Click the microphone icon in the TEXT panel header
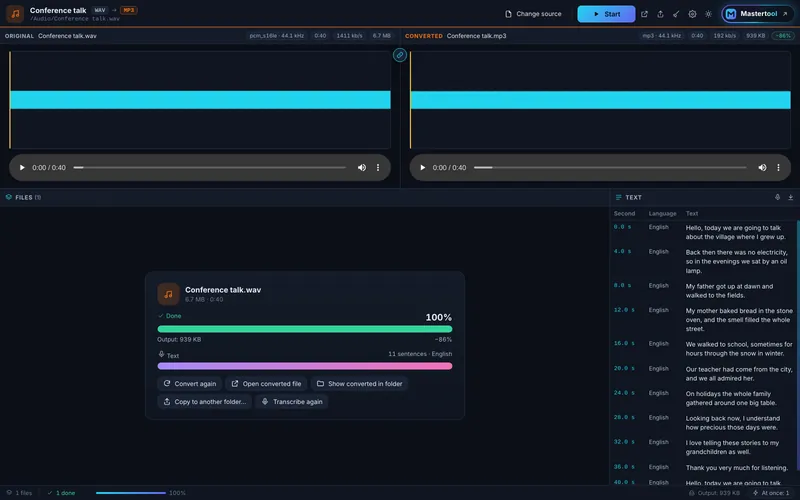The height and width of the screenshot is (500, 800). (778, 197)
